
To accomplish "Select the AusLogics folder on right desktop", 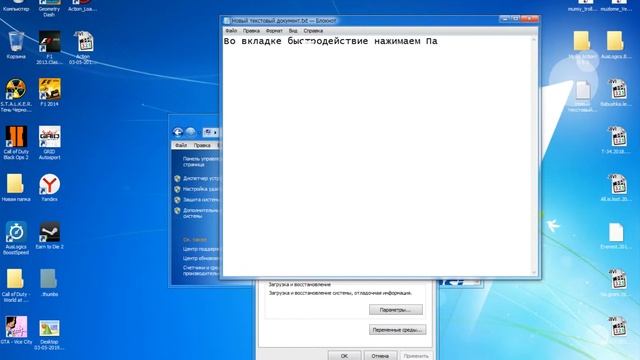I will tap(615, 45).
